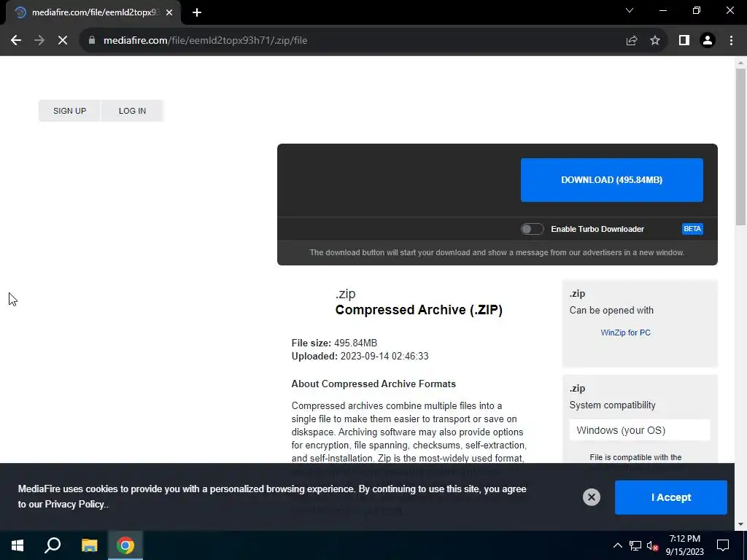Click the lock icon in address bar
747x560 pixels.
[x=92, y=41]
